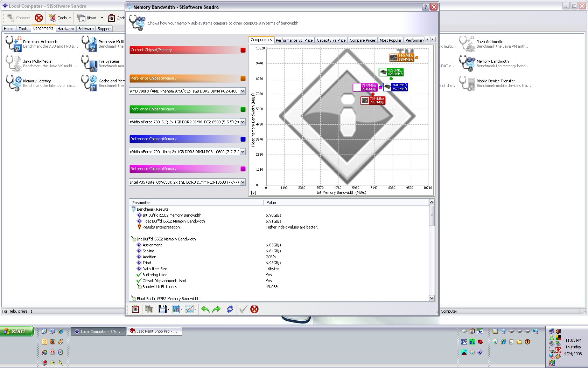Select the Components chart tab
The height and width of the screenshot is (368, 588).
tap(261, 40)
